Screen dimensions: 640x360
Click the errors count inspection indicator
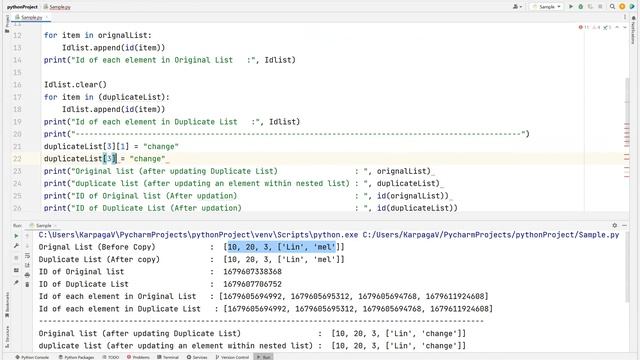(x=584, y=27)
